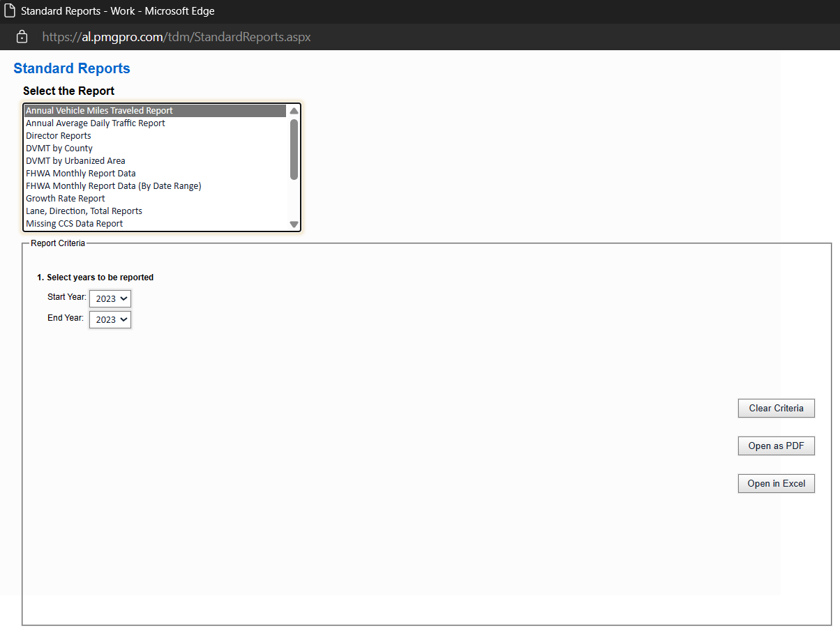Click the lock icon in address bar
Image resolution: width=840 pixels, height=631 pixels.
coord(22,37)
